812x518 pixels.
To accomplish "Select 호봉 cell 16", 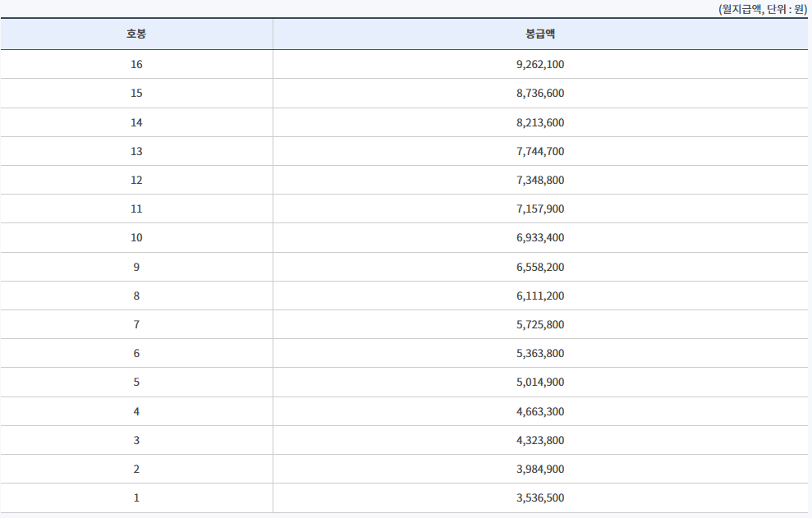I will point(136,64).
